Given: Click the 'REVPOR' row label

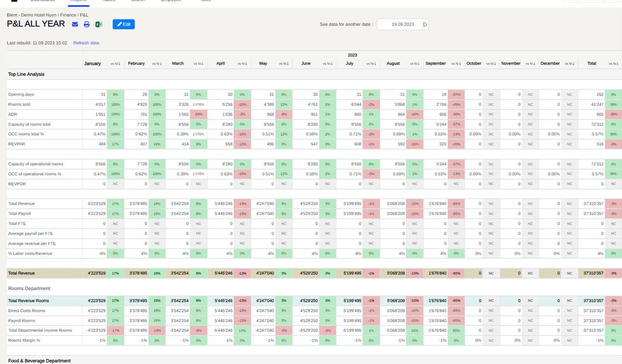Looking at the screenshot, I should click(17, 184).
